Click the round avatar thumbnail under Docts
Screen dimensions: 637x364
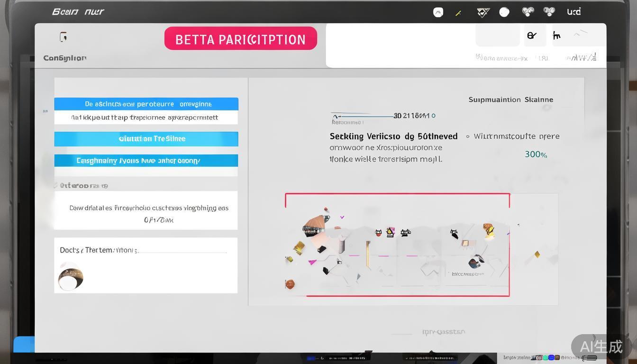tap(71, 277)
